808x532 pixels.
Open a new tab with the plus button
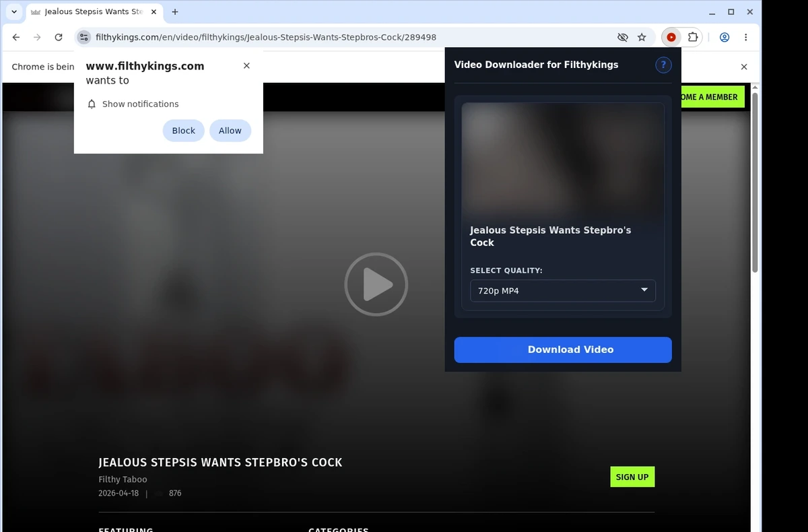(x=175, y=12)
